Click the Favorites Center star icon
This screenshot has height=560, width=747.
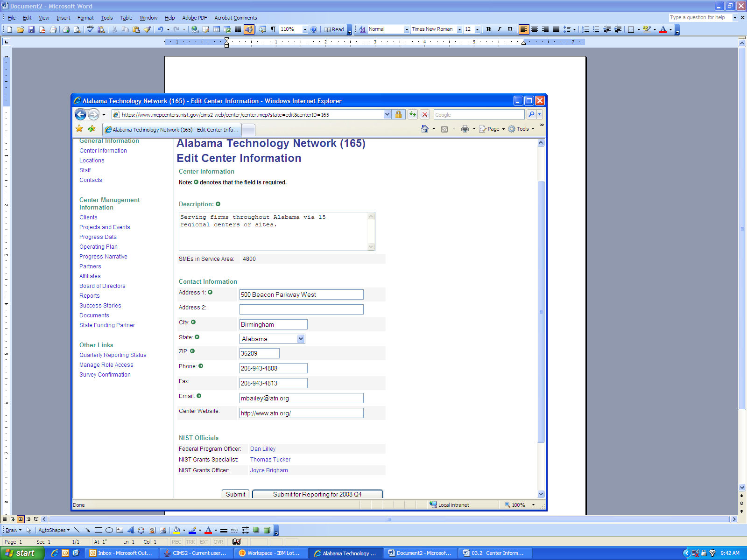click(x=79, y=129)
